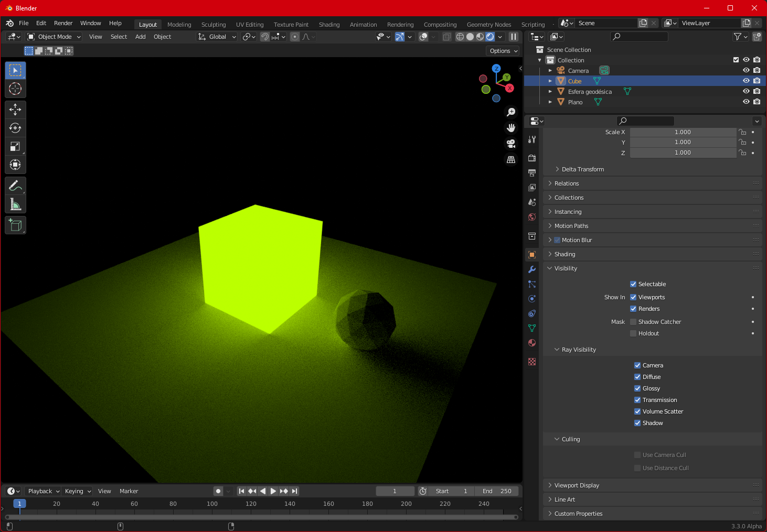Image resolution: width=767 pixels, height=532 pixels.
Task: Click the Plano object in outliner
Action: 575,102
